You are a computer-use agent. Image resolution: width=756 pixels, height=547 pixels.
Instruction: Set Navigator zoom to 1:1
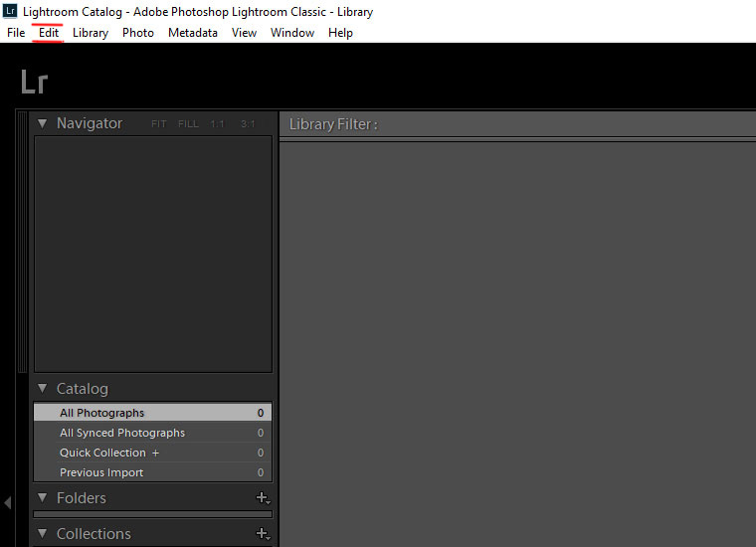pos(218,124)
